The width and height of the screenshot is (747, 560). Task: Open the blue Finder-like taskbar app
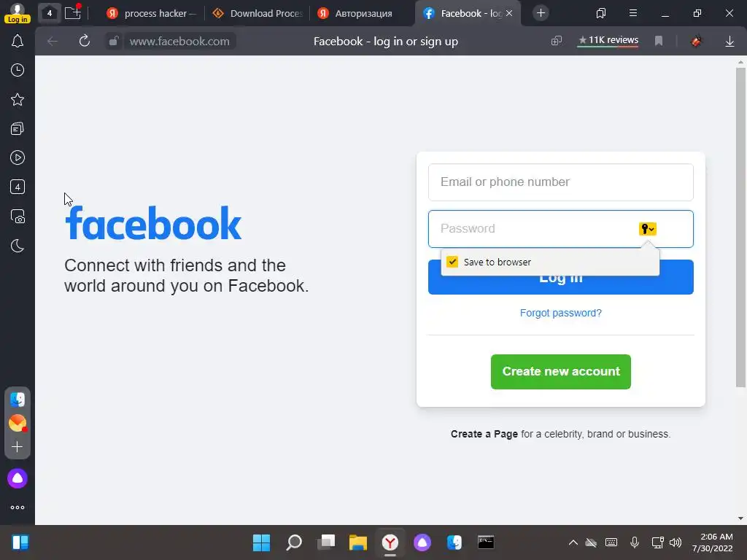tap(454, 542)
